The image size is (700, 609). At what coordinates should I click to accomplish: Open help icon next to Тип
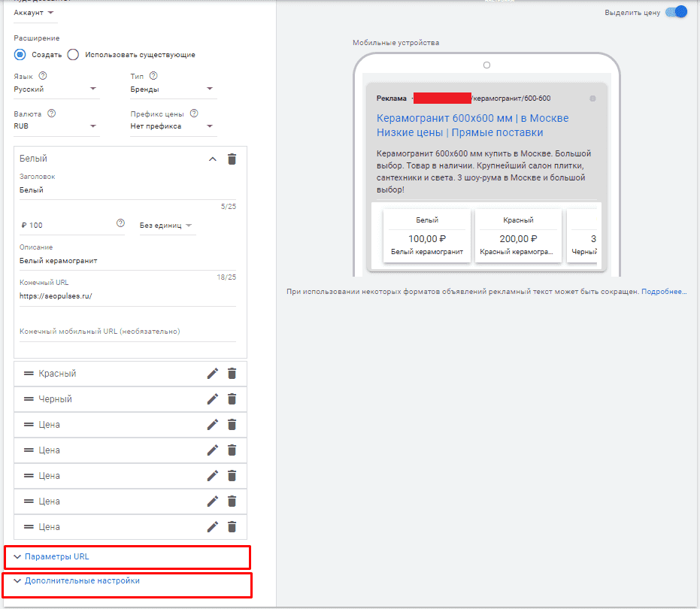153,76
